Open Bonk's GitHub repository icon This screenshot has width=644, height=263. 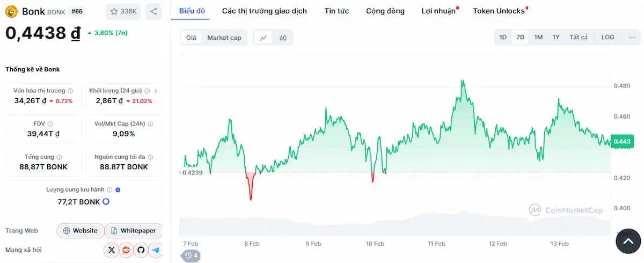[141, 250]
